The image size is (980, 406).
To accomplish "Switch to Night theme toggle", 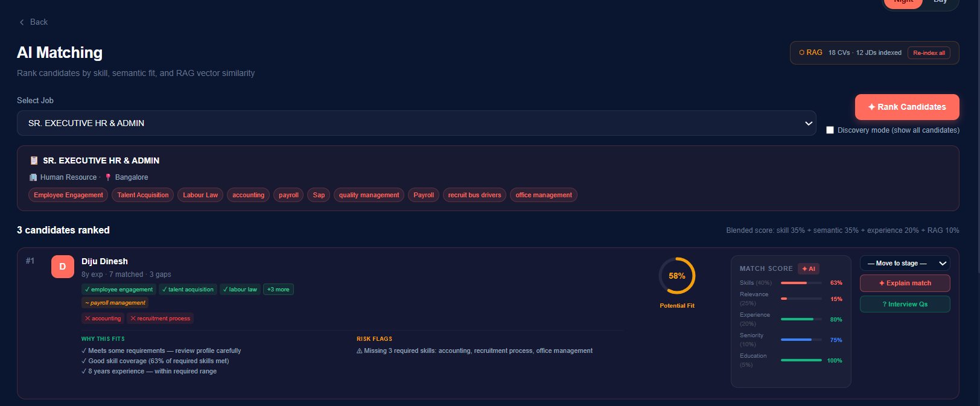I will click(903, 2).
